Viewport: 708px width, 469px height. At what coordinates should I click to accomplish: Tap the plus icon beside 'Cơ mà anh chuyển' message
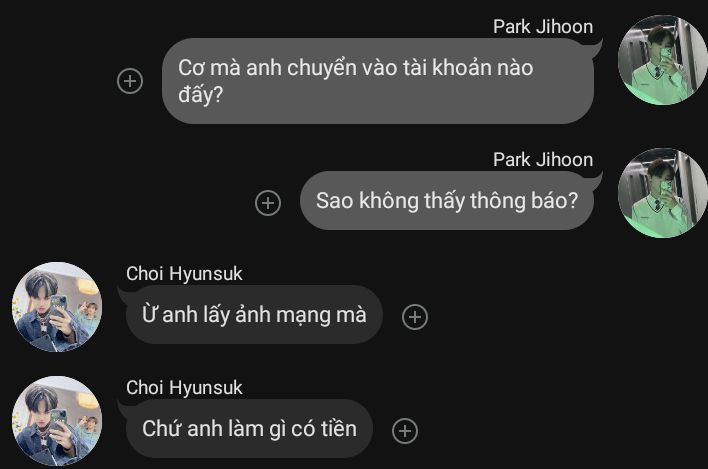point(130,81)
